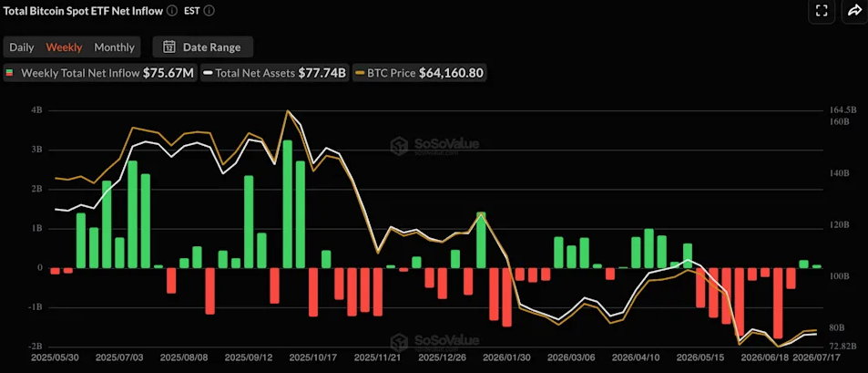Click the 140B right axis label

[840, 173]
